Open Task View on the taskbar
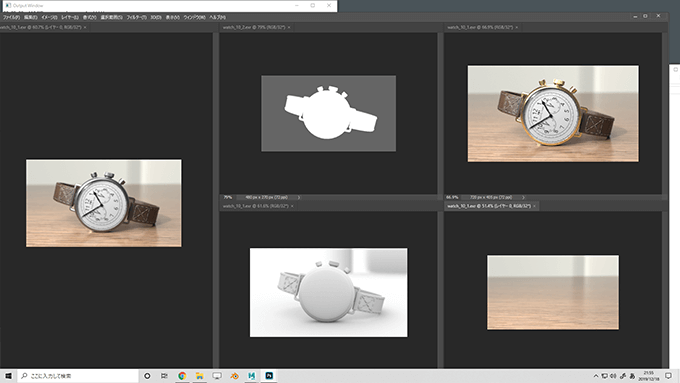Image resolution: width=680 pixels, height=383 pixels. [x=164, y=376]
